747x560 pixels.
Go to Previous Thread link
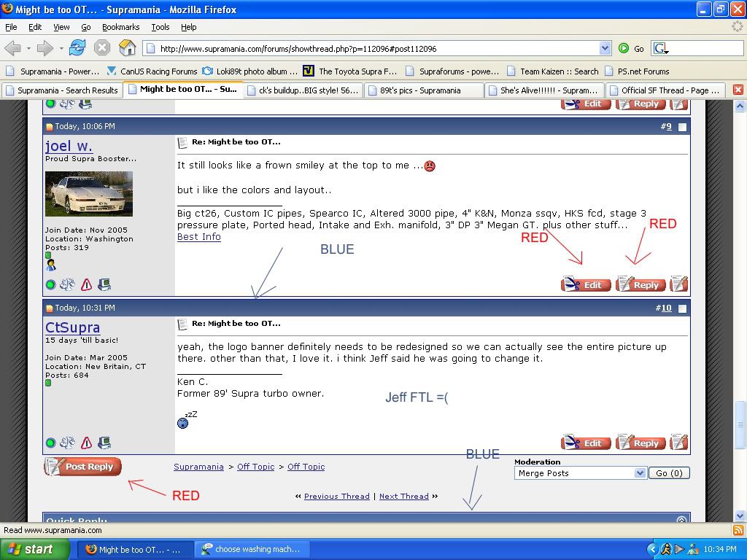click(x=337, y=496)
